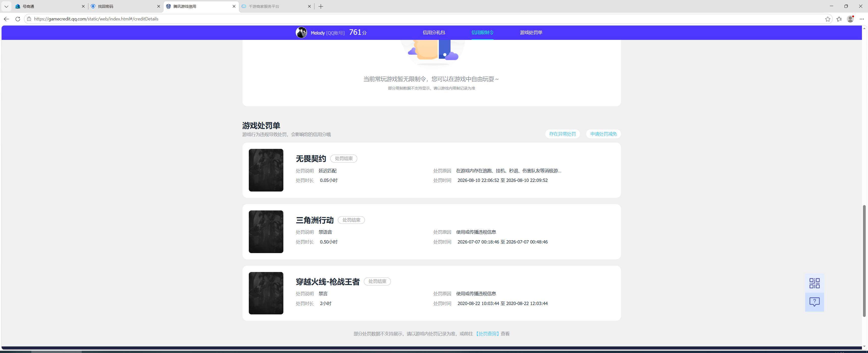Switch to the 找回密码 browser tab
This screenshot has height=353, width=868.
125,6
